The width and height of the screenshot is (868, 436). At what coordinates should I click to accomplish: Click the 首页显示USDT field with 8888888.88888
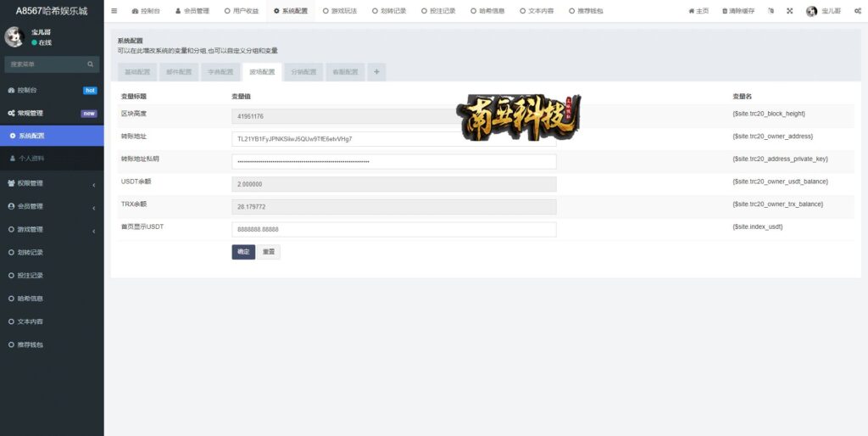[393, 229]
